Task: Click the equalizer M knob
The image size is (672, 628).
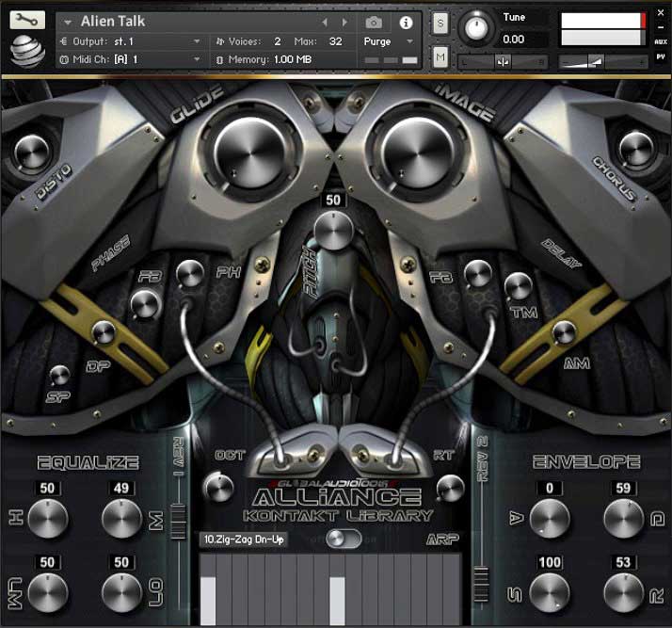Action: [x=121, y=518]
